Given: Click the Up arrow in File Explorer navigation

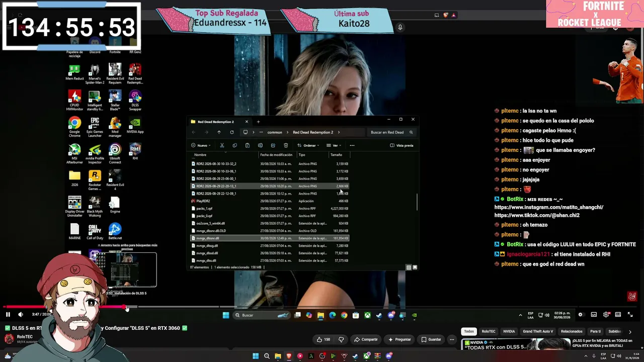Looking at the screenshot, I should (219, 132).
